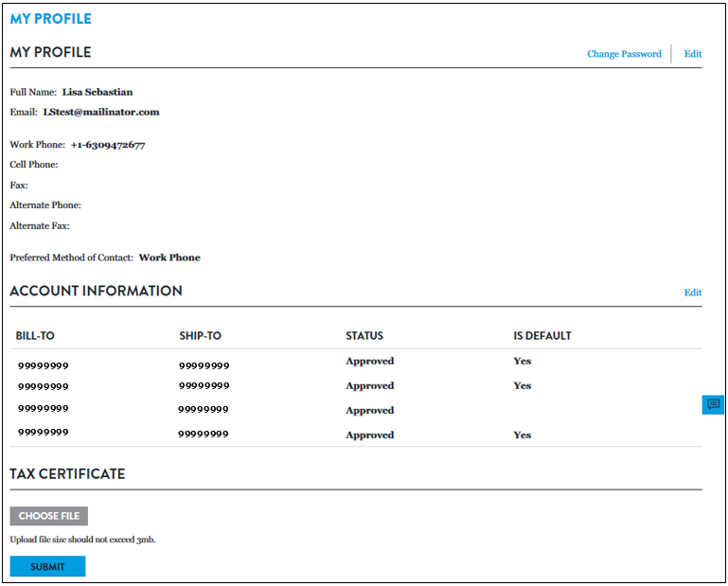Click the Cell Phone field label
Image resolution: width=728 pixels, height=586 pixels.
coord(34,165)
